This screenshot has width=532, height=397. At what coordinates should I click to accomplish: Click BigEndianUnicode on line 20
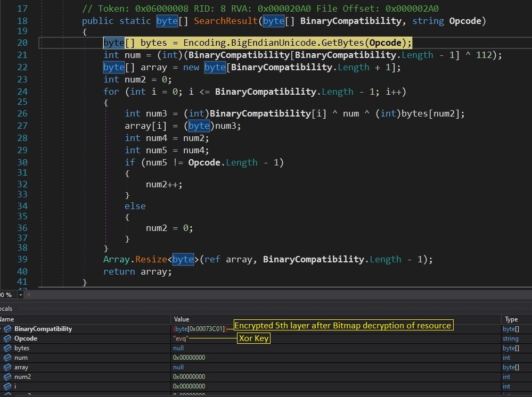click(274, 43)
